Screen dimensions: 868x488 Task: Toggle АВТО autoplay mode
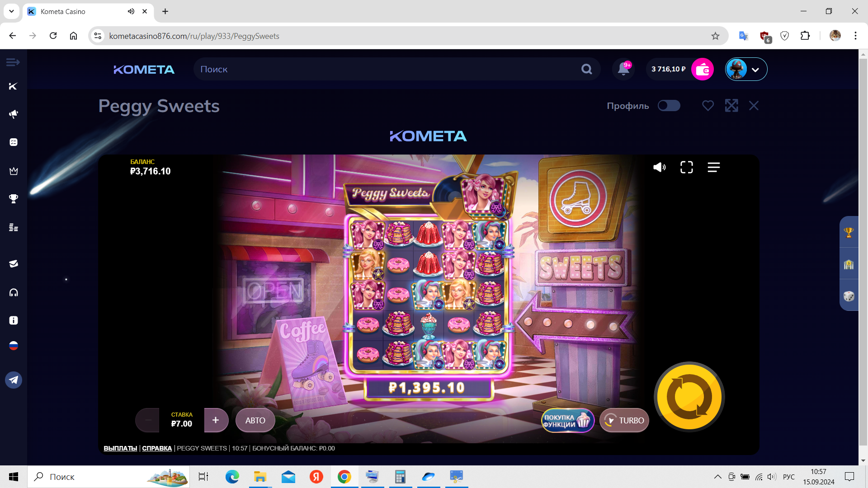point(255,421)
